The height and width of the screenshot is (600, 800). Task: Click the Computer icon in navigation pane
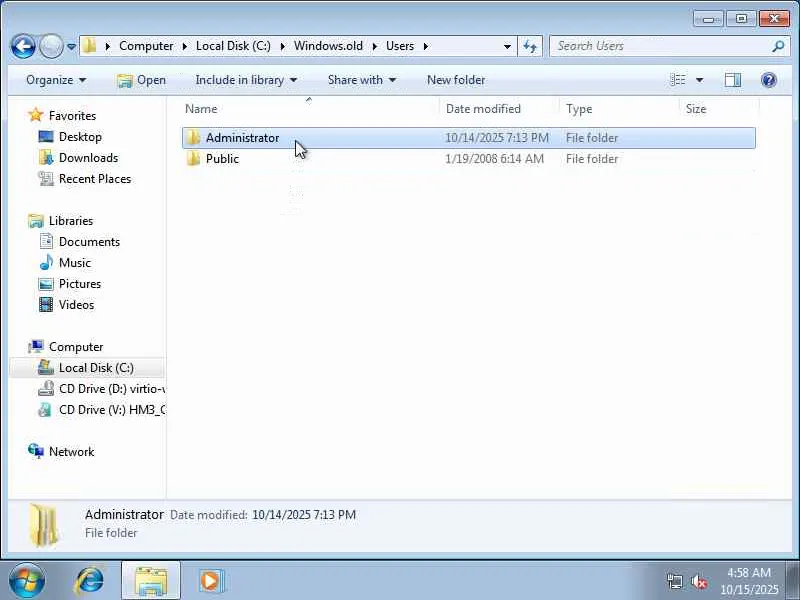36,346
